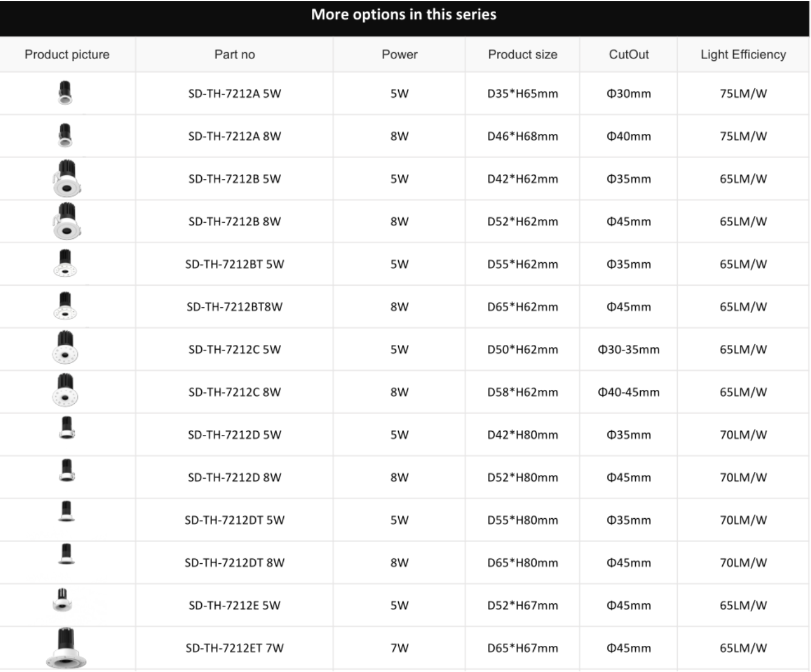The width and height of the screenshot is (811, 672).
Task: Click the SD-TH-7212A 5W product picture
Action: pyautogui.click(x=65, y=92)
